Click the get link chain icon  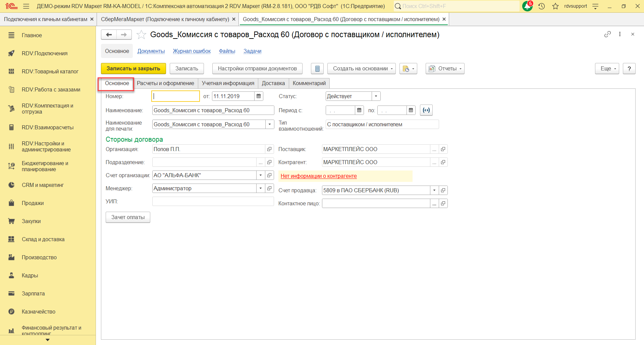coord(607,34)
